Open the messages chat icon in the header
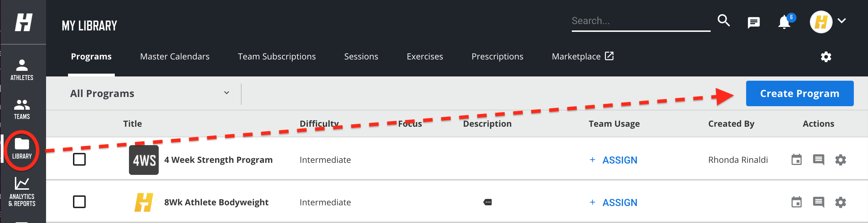 pyautogui.click(x=754, y=23)
